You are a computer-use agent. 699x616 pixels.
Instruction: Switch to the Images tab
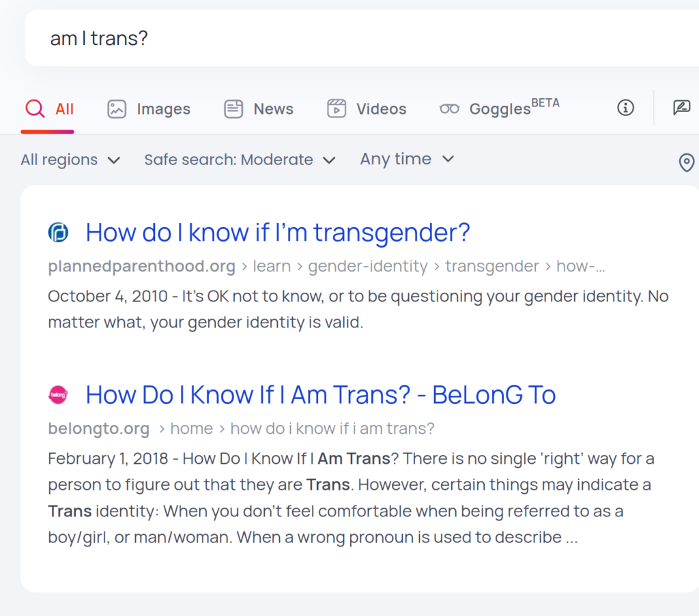[162, 108]
